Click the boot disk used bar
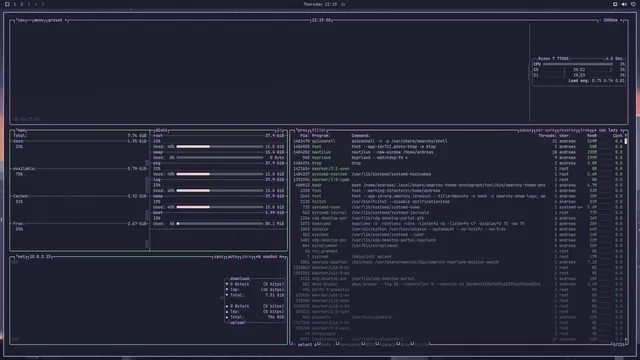This screenshot has height=360, width=640. point(220,224)
